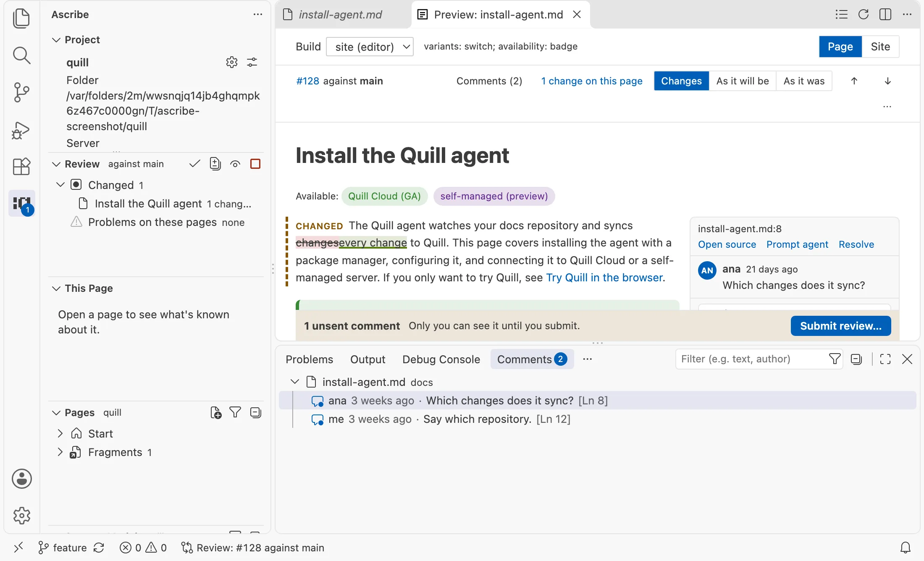Open the Search view icon

tap(21, 55)
